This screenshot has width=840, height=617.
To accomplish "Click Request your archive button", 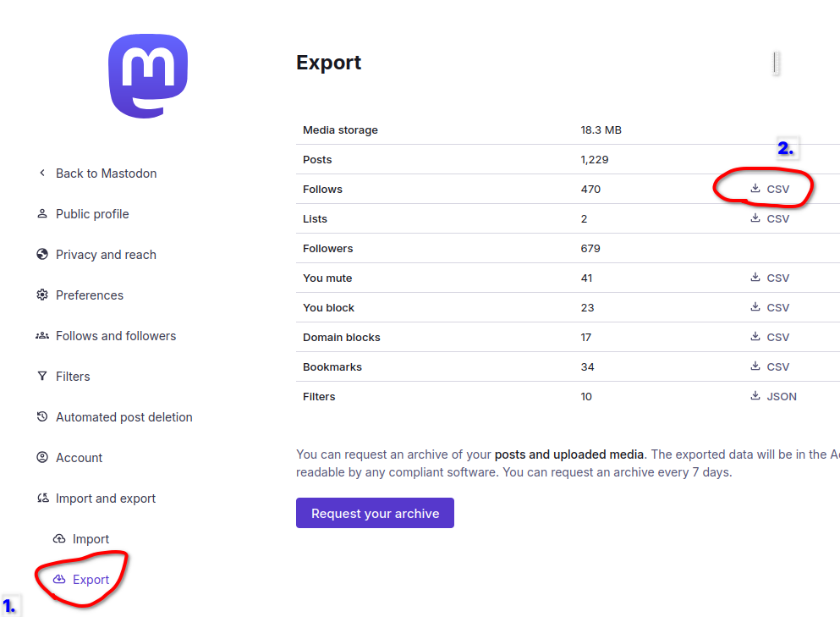I will pyautogui.click(x=375, y=513).
